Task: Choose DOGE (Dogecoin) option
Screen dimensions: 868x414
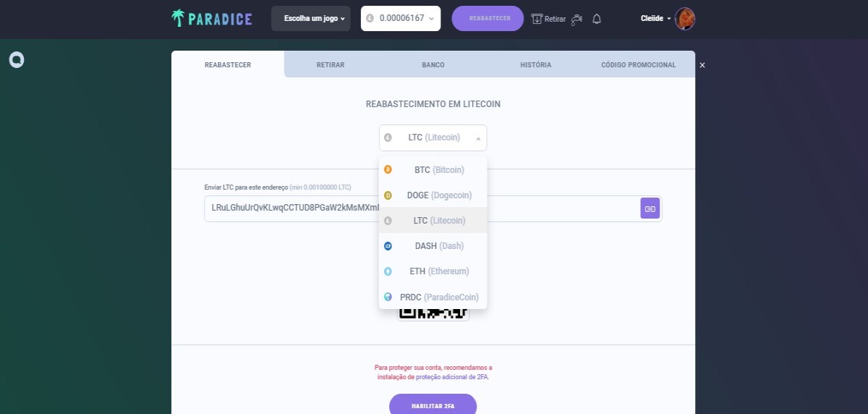Action: click(x=433, y=195)
